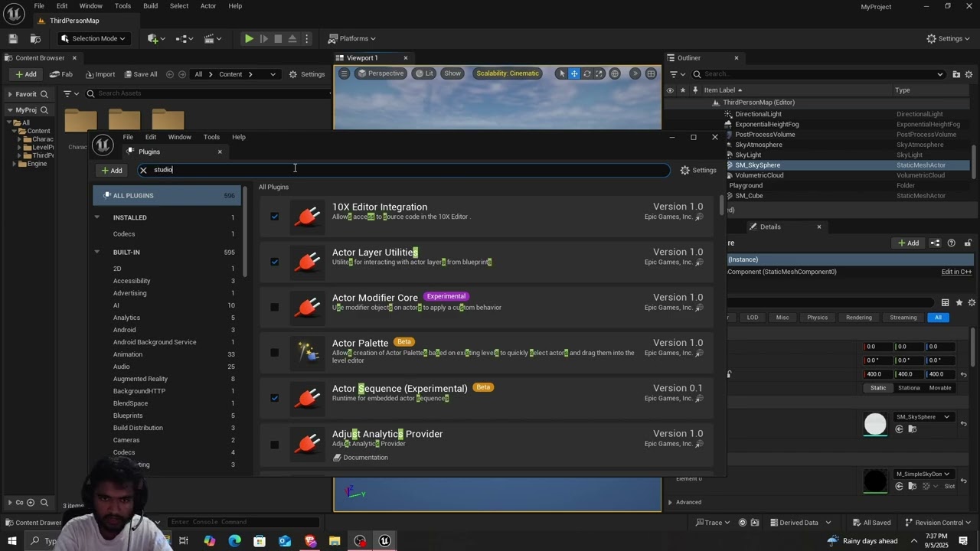980x551 pixels.
Task: Open the Actor menu in the main editor
Action: tap(208, 5)
